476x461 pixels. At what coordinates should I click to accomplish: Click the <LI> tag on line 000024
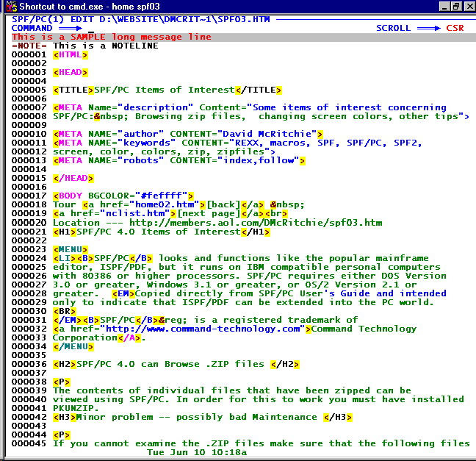tap(65, 259)
